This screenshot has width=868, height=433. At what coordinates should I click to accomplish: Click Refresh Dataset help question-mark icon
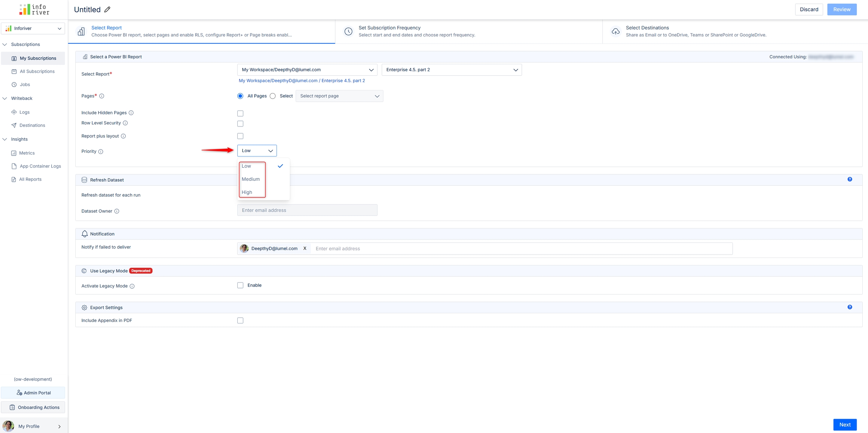click(850, 179)
